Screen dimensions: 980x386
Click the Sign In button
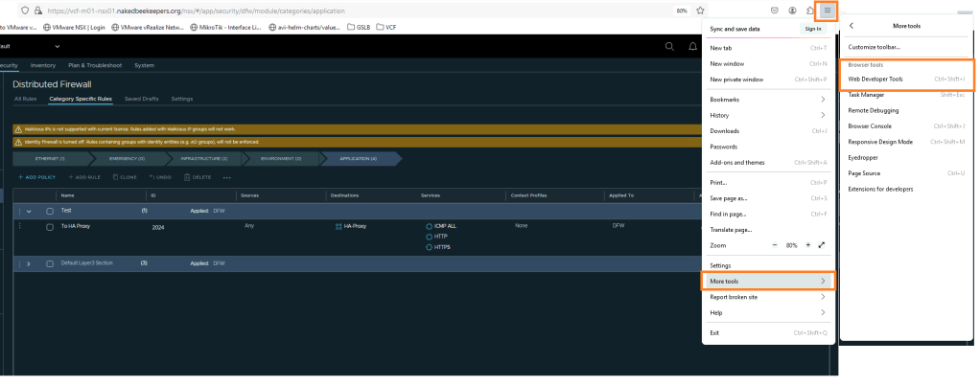pos(812,29)
